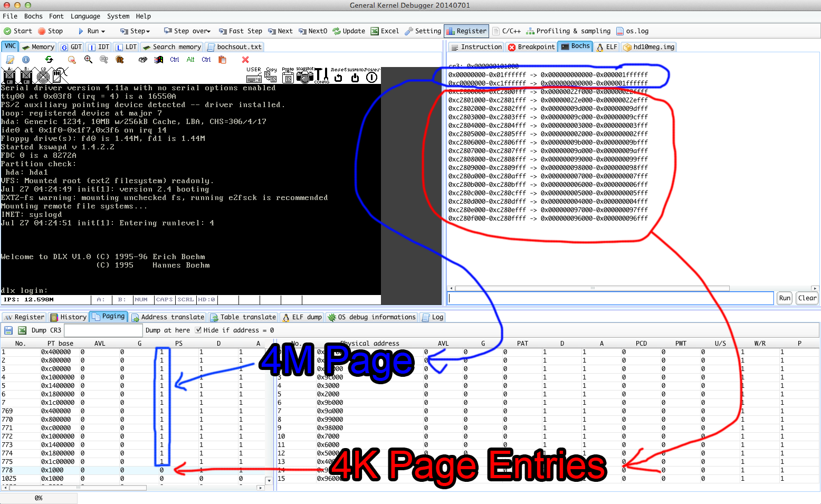Click Fast Step in toolbar
The width and height of the screenshot is (821, 504).
tap(241, 31)
